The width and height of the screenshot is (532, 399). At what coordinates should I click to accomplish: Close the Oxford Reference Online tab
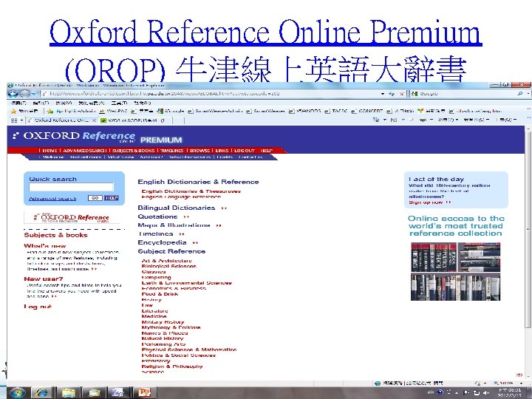coord(95,120)
